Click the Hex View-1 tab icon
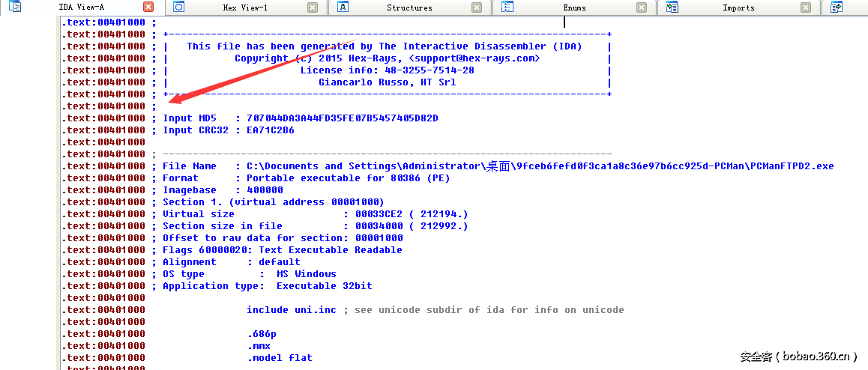Viewport: 868px width, 370px height. coord(179,7)
